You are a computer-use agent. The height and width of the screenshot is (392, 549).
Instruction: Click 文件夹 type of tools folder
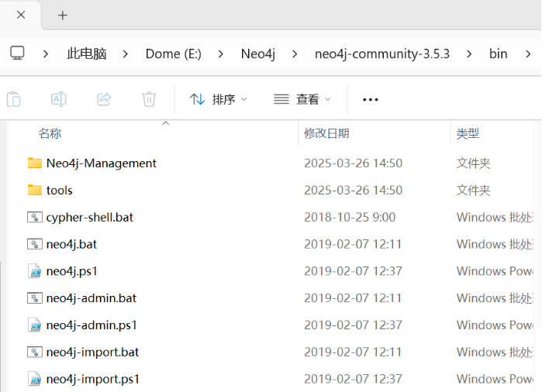coord(473,191)
